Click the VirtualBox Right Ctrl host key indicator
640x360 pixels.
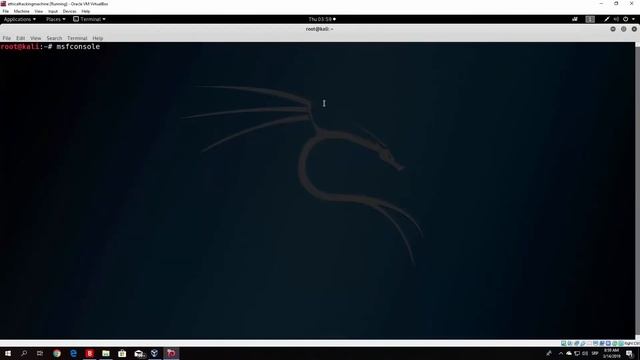coord(631,343)
